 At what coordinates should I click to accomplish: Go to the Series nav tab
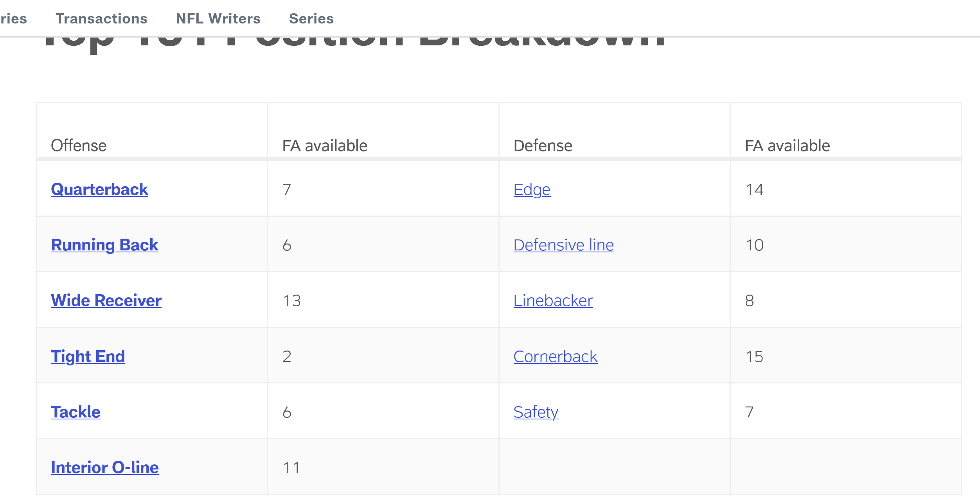pyautogui.click(x=311, y=18)
